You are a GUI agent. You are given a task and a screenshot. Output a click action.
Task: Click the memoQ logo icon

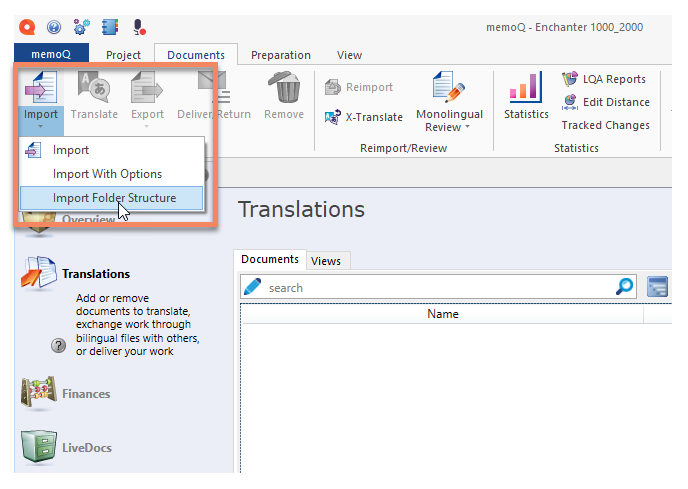pyautogui.click(x=27, y=27)
